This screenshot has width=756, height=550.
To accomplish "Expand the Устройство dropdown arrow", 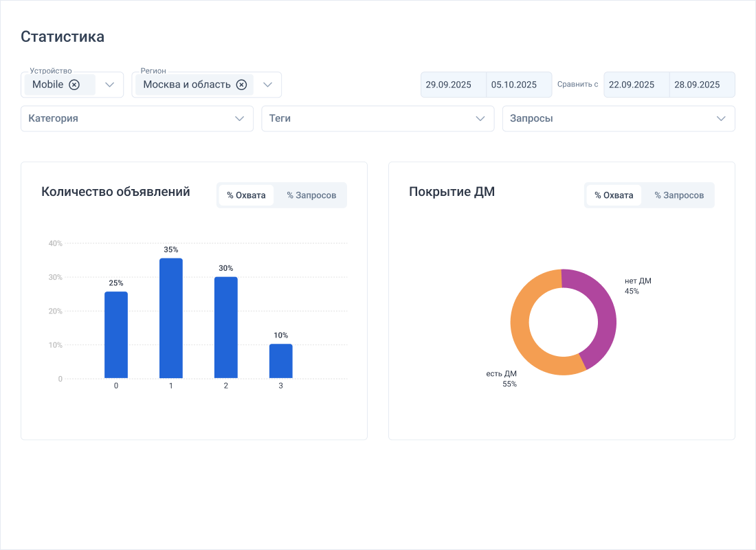I will pyautogui.click(x=109, y=85).
